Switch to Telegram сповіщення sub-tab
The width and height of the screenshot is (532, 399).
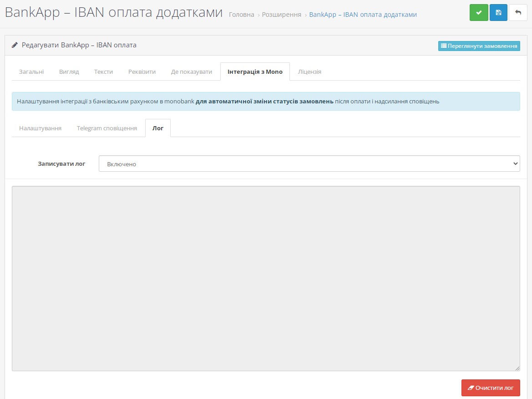(x=107, y=128)
